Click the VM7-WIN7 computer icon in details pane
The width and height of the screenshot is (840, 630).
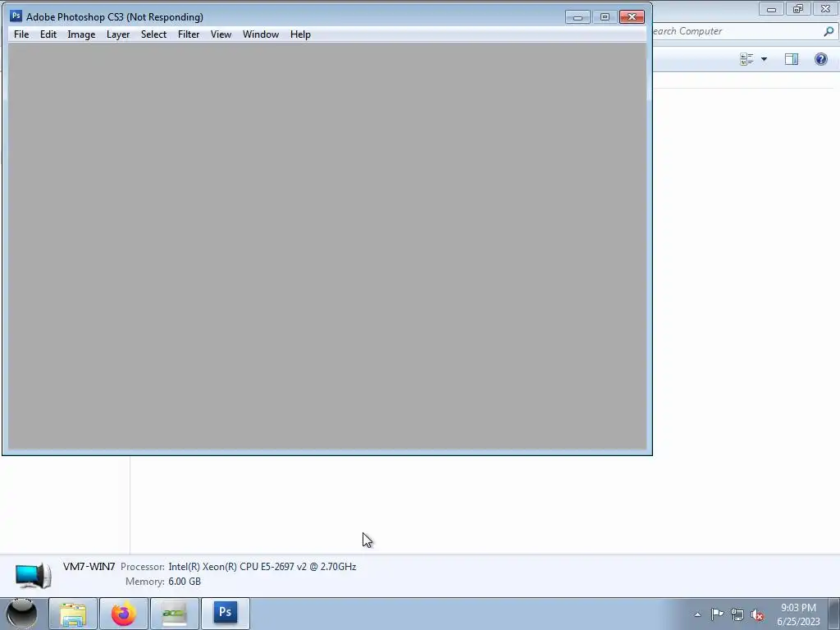33,575
